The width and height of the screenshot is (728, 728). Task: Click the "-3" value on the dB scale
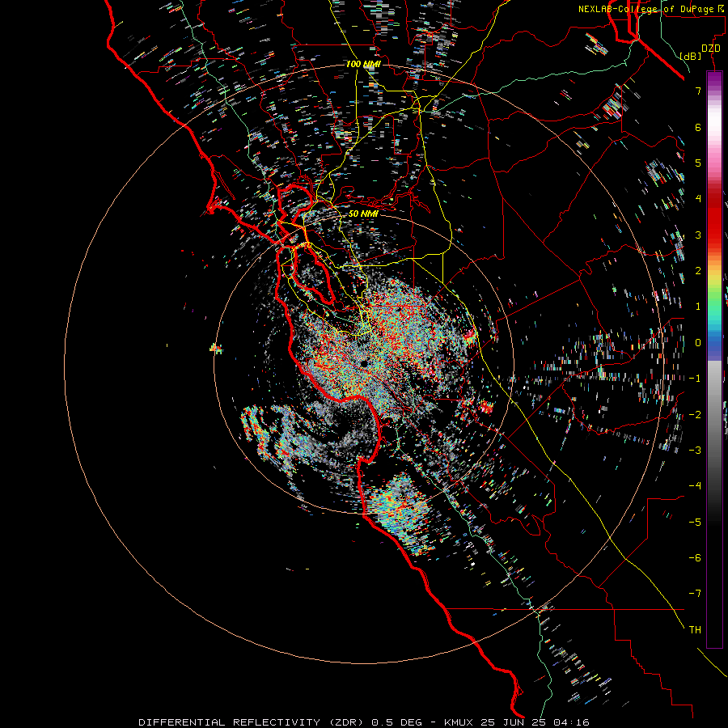[695, 451]
